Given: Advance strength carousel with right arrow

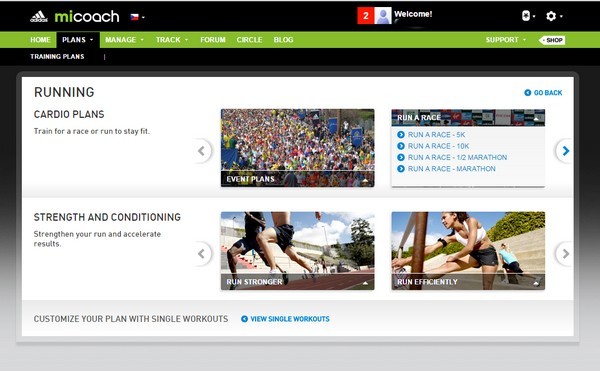Looking at the screenshot, I should click(565, 254).
